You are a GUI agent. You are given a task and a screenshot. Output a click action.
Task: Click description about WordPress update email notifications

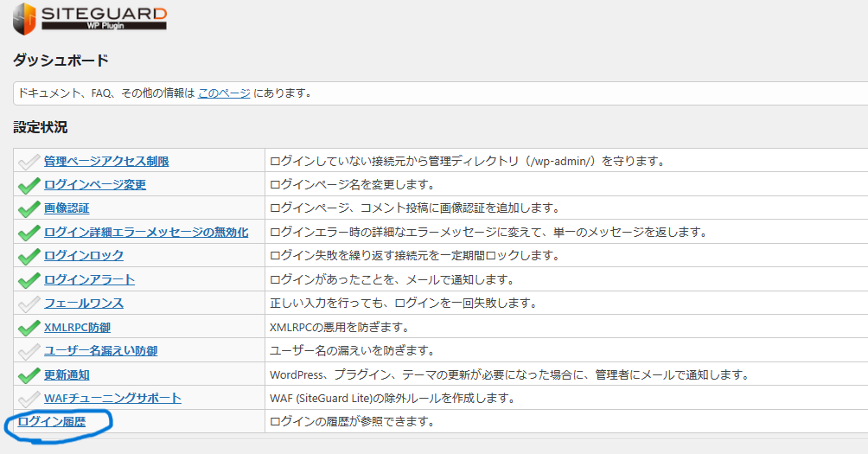coord(509,374)
